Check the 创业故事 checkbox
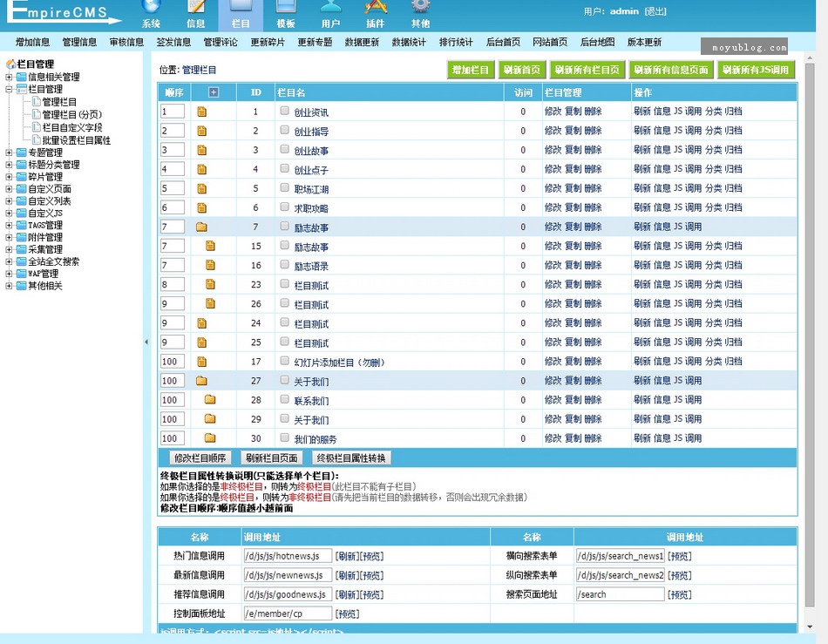Image resolution: width=828 pixels, height=644 pixels. (285, 149)
